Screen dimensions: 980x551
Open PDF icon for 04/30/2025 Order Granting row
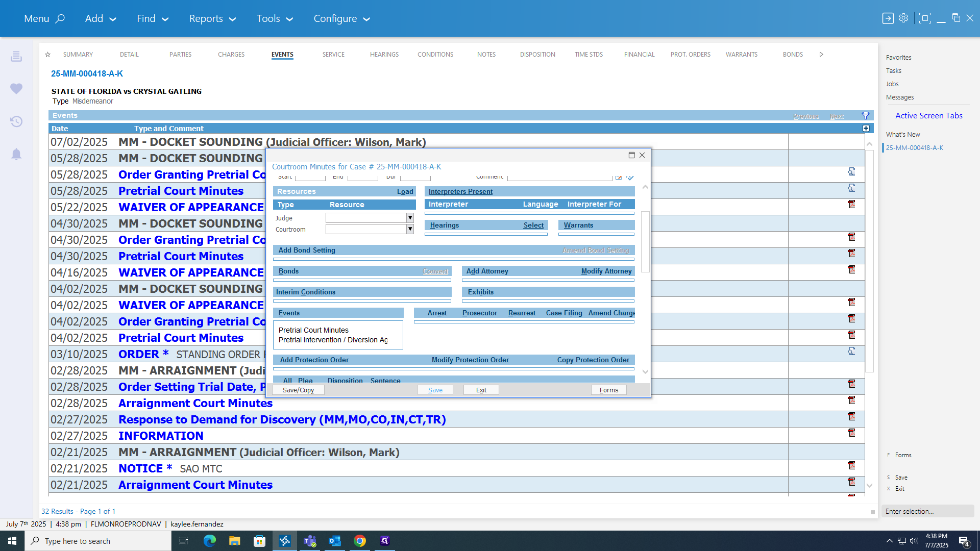(x=851, y=237)
